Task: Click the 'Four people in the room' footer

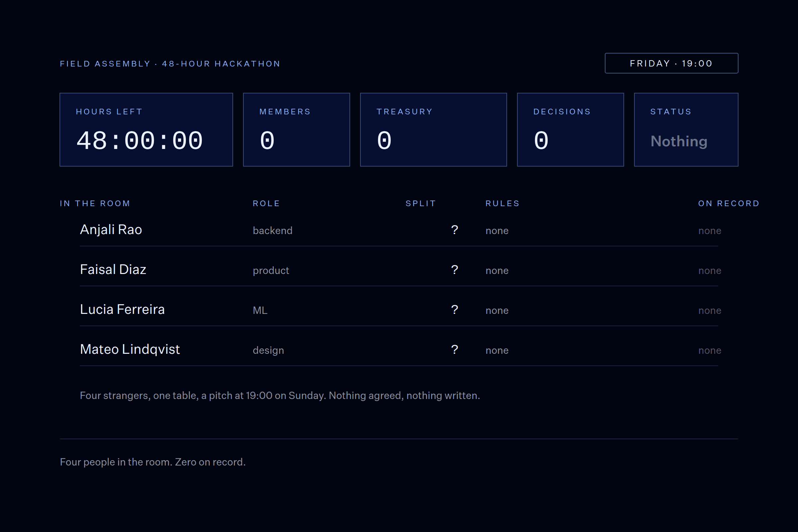Action: click(x=153, y=462)
